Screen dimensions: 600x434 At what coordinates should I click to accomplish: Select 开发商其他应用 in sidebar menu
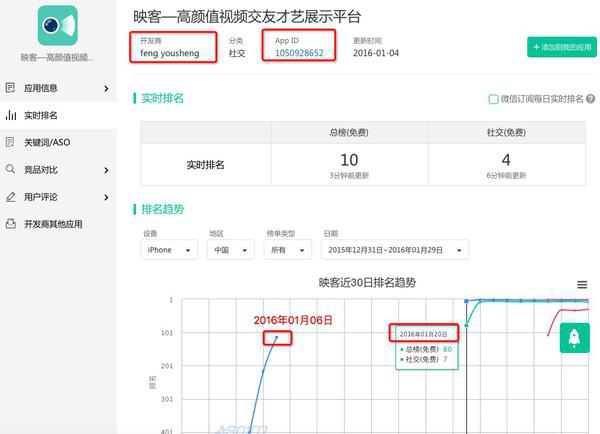(58, 224)
